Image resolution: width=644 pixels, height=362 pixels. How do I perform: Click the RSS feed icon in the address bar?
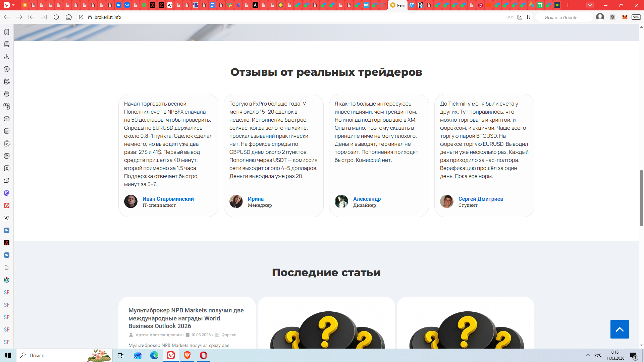[x=520, y=17]
